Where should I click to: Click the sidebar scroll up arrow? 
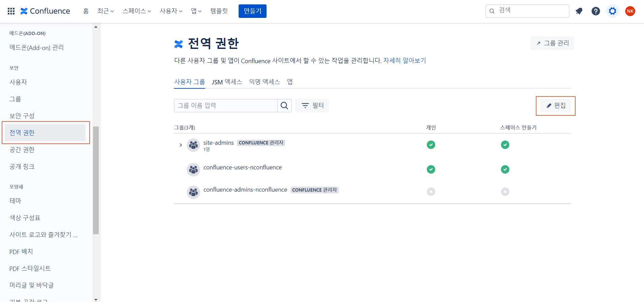click(96, 27)
